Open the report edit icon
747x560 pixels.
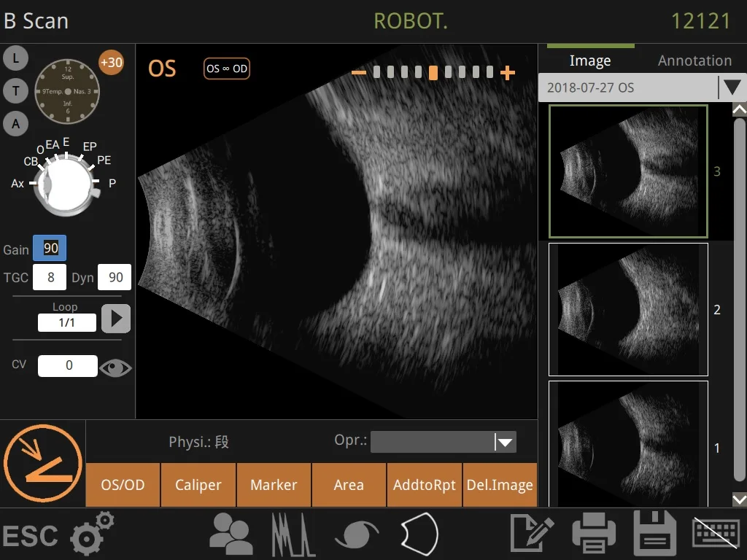[533, 534]
